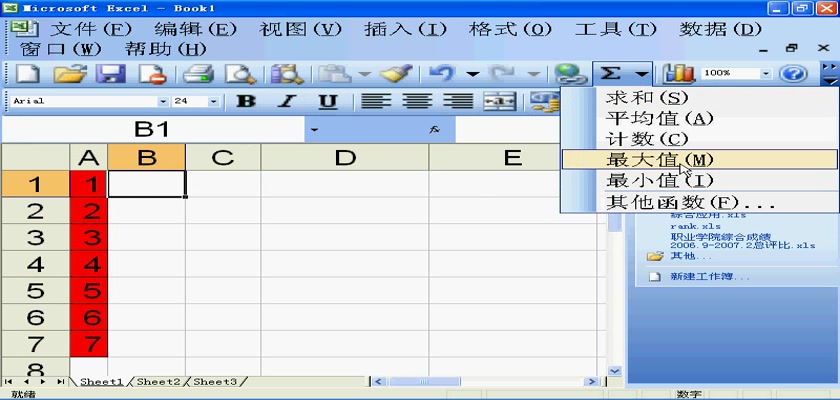Click the Help question mark icon

click(x=793, y=74)
